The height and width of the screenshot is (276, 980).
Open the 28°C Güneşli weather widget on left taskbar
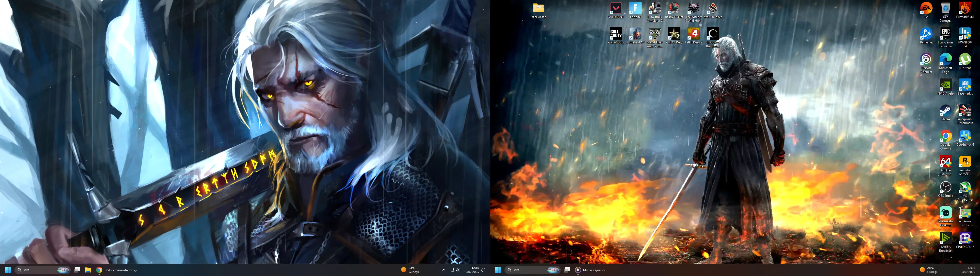tap(410, 270)
